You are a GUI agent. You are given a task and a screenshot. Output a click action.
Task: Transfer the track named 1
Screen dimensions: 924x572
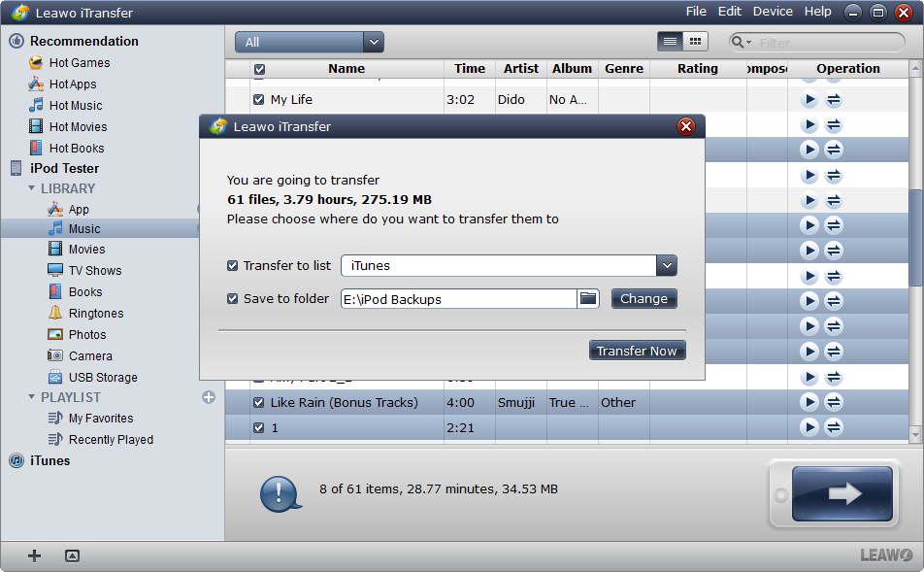click(833, 427)
